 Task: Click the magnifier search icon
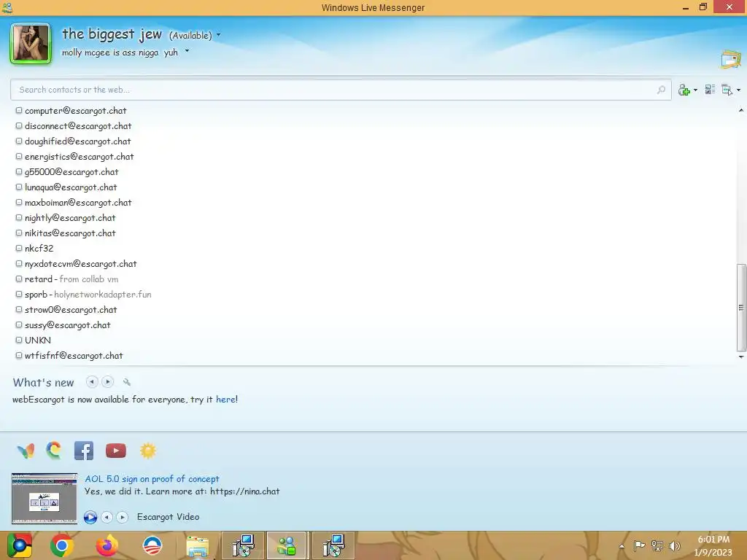coord(661,90)
